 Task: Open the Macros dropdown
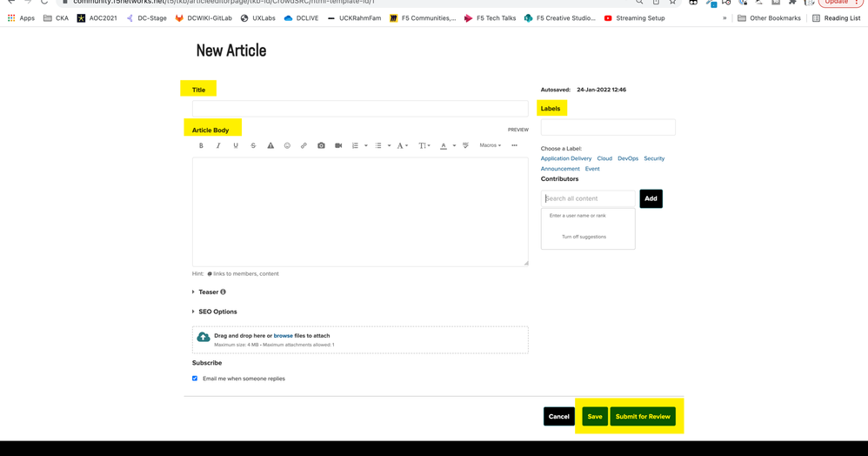(x=490, y=145)
